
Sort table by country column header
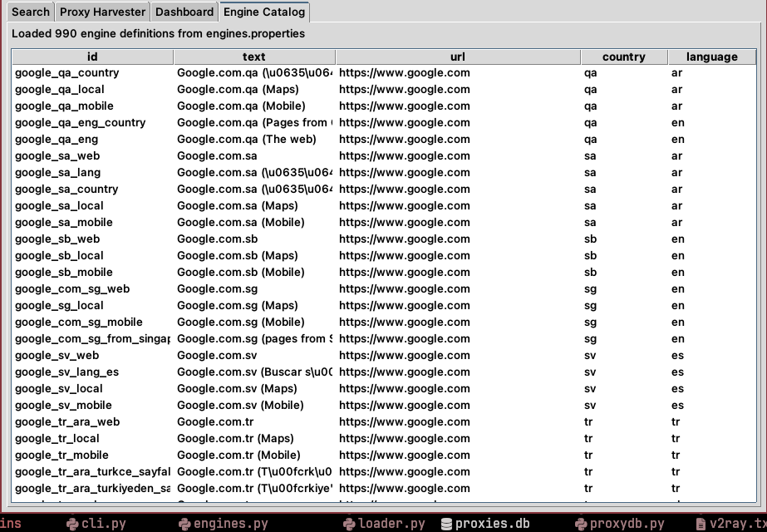click(624, 57)
